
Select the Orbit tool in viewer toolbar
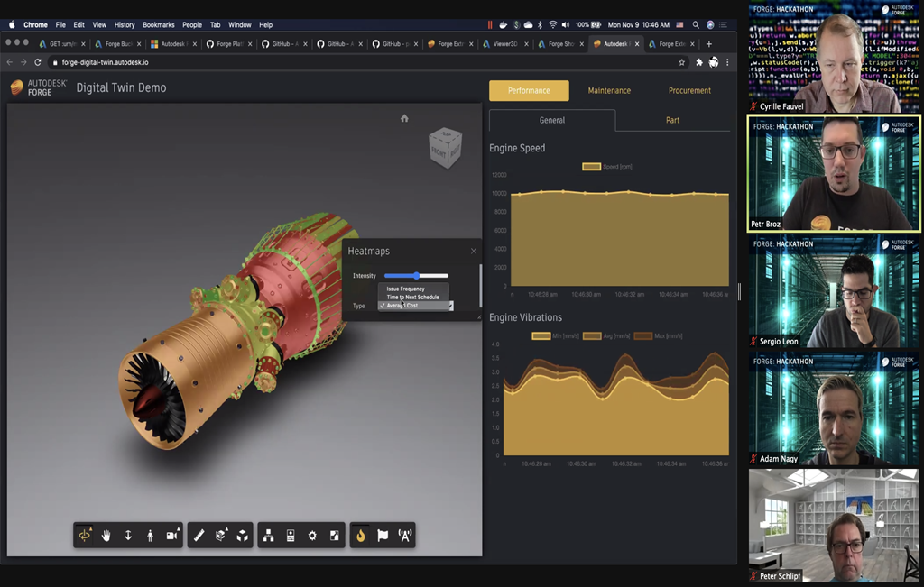[x=85, y=536]
